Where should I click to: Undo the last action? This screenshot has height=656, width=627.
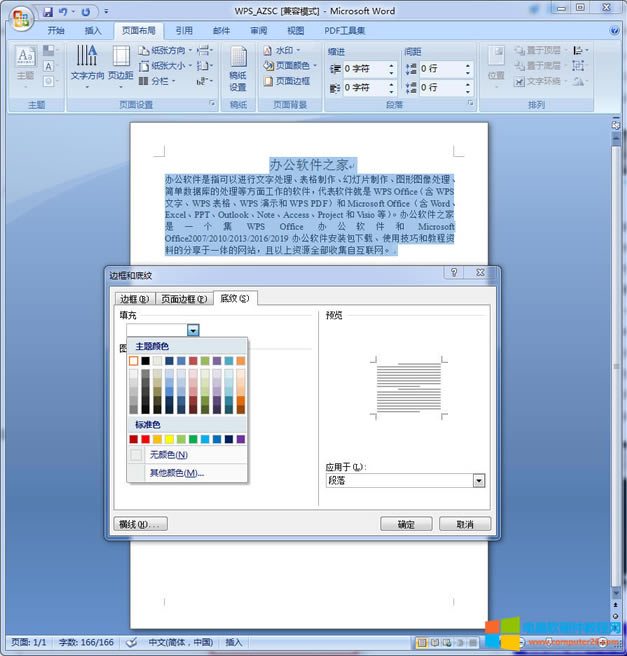click(x=63, y=12)
